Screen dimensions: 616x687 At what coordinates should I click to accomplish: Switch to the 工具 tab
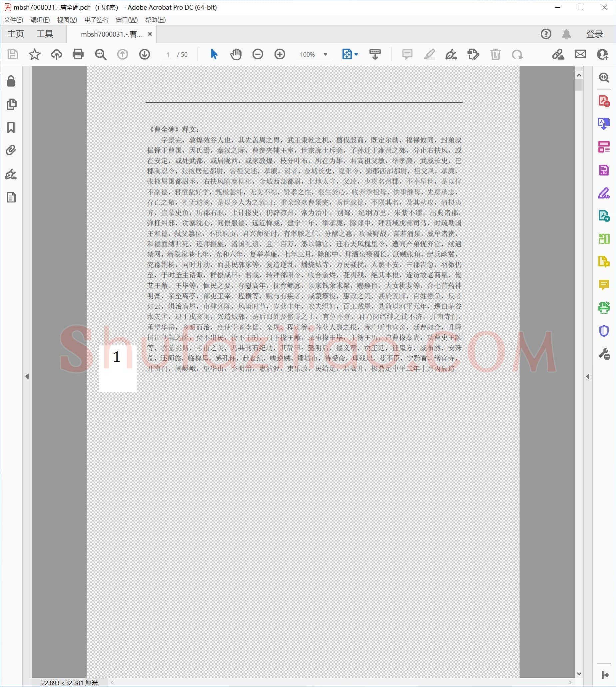click(x=45, y=34)
